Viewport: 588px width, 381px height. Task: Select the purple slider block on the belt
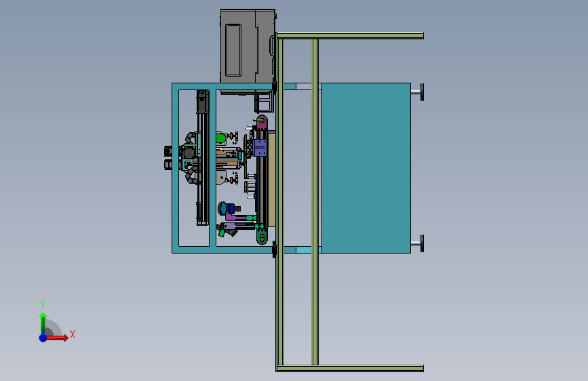pyautogui.click(x=260, y=148)
